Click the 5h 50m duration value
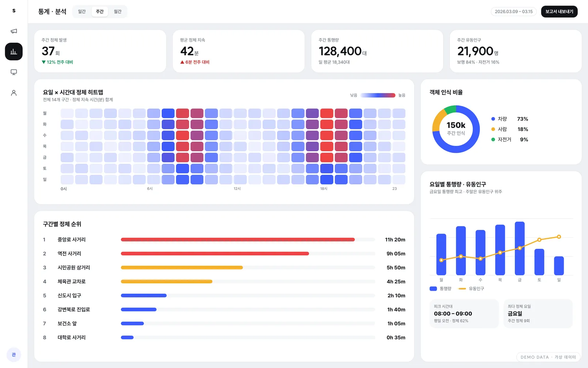The width and height of the screenshot is (588, 368). coord(396,268)
